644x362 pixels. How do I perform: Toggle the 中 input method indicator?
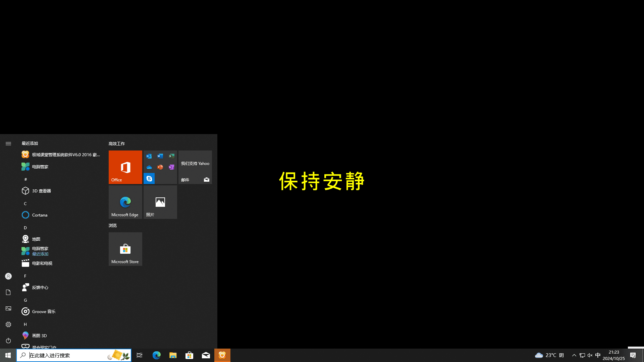pos(598,355)
